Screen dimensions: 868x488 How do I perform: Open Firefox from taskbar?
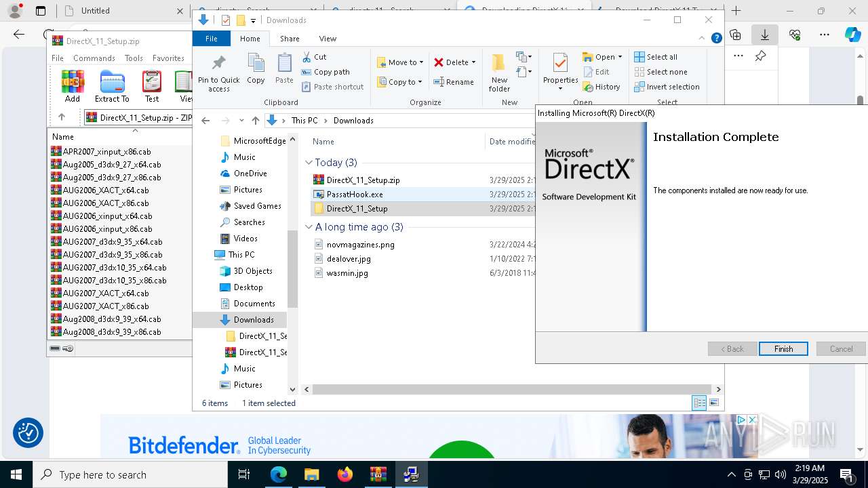pyautogui.click(x=345, y=474)
